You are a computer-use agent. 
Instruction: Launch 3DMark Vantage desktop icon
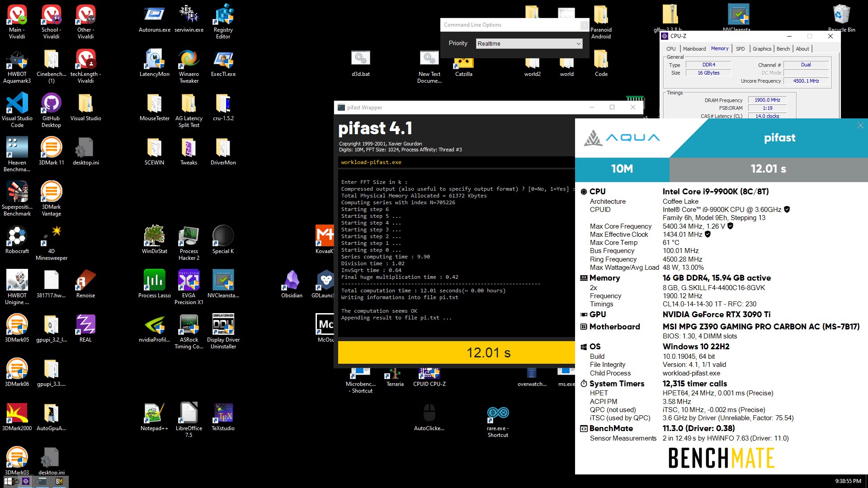click(52, 199)
